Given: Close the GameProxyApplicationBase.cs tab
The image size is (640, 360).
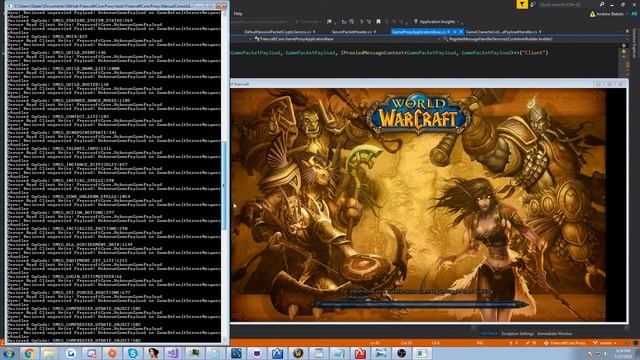Looking at the screenshot, I should (461, 31).
